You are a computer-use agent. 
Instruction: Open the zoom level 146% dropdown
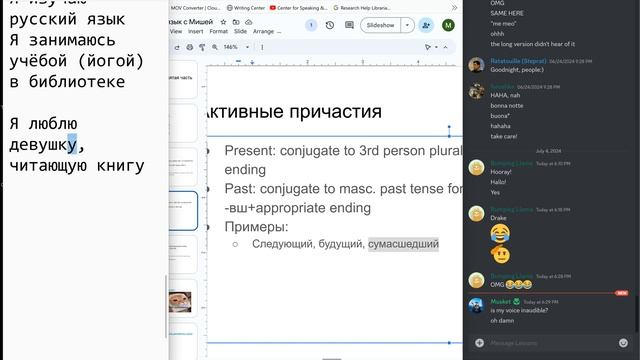[x=236, y=47]
